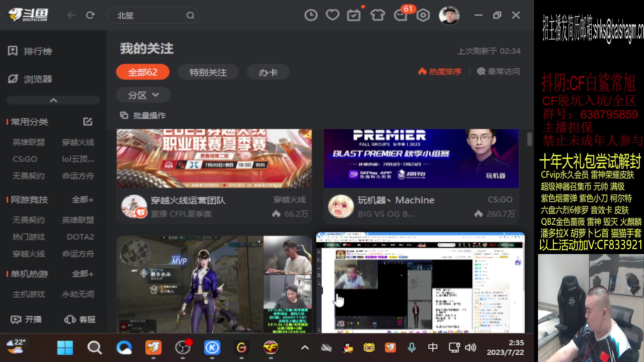Open the 分区 category dropdown
The width and height of the screenshot is (644, 362).
pos(143,95)
